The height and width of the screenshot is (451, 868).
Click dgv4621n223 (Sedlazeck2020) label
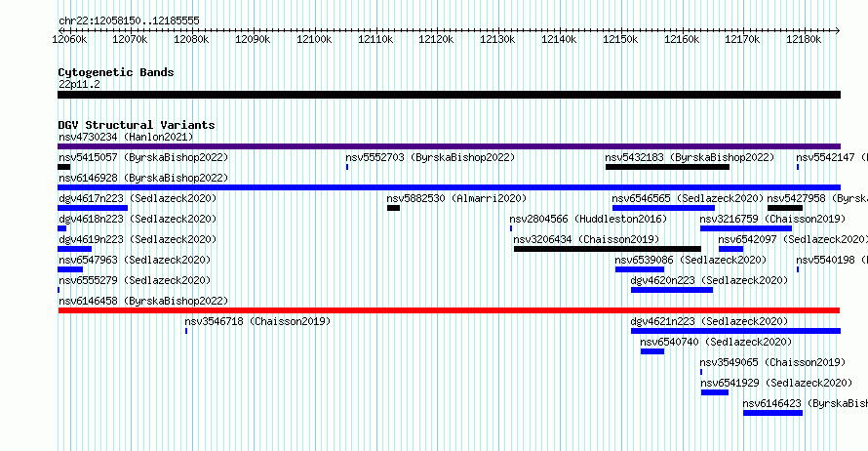(709, 321)
